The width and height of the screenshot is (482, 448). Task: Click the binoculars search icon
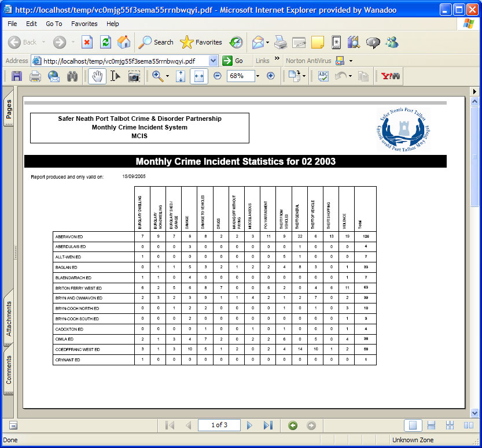[x=72, y=76]
